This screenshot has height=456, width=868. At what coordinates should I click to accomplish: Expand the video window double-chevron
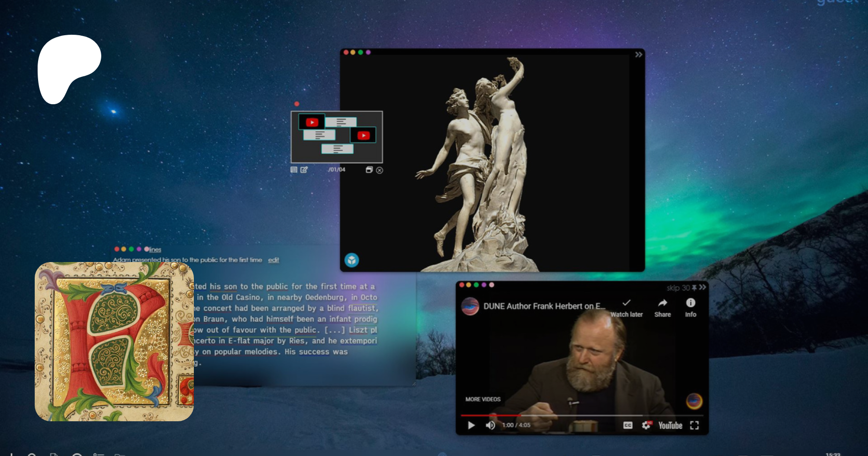[x=703, y=287]
